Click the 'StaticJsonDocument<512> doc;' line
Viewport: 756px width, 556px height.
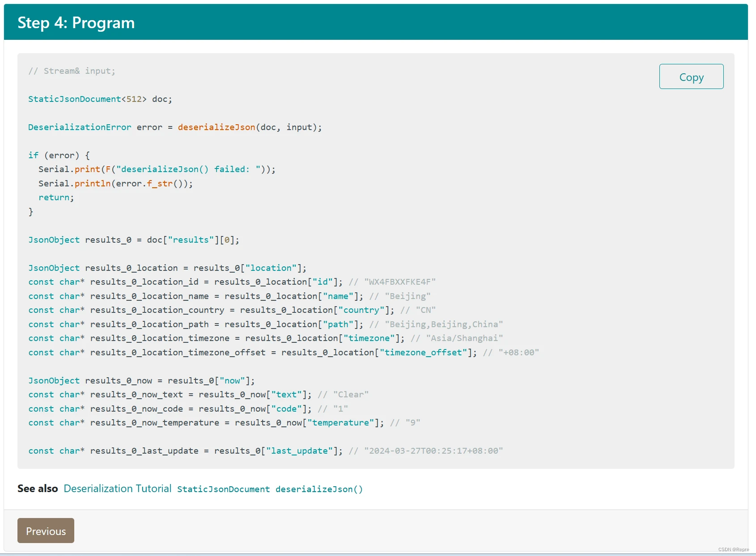(x=100, y=99)
